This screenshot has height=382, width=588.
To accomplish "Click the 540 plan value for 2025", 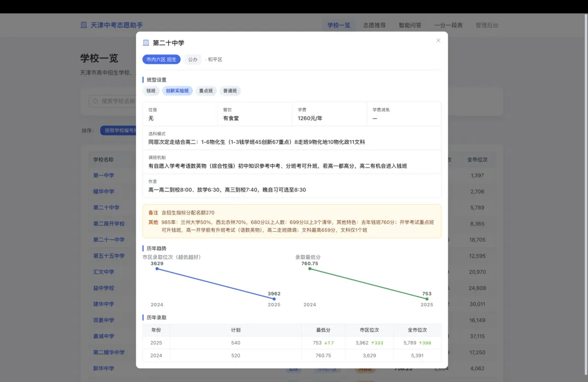I will tap(236, 343).
